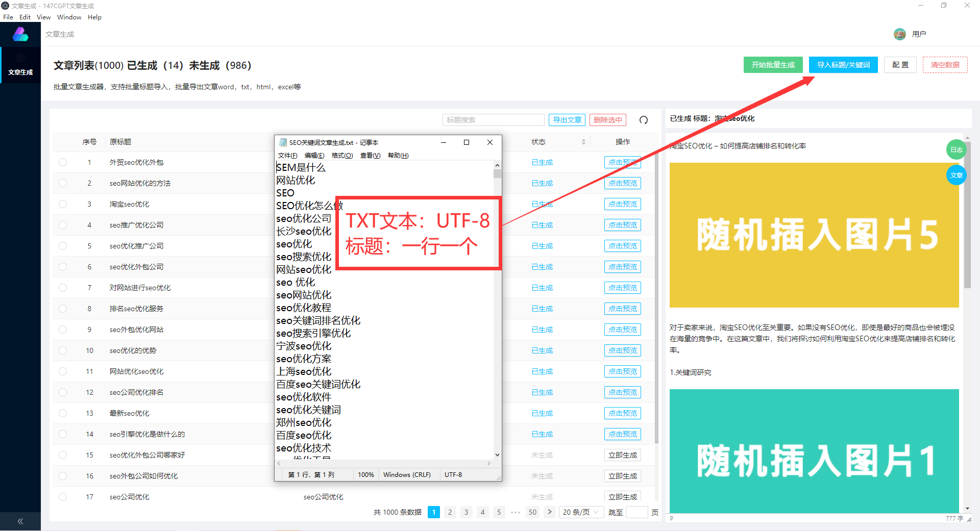Collapse the left sidebar with double-chevron
Viewport: 980px width, 531px height.
[20, 521]
